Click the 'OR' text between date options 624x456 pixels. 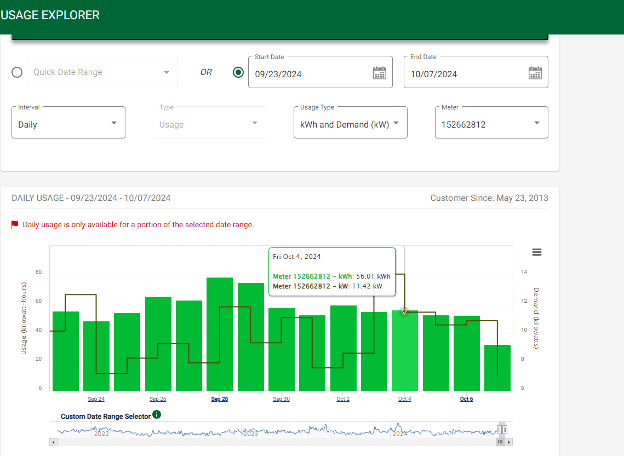206,72
